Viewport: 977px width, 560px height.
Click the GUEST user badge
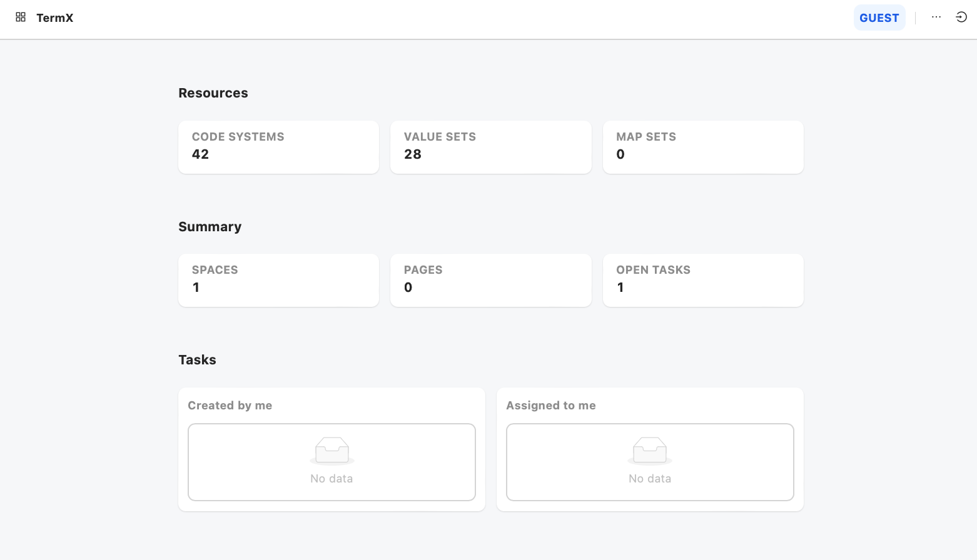tap(879, 18)
